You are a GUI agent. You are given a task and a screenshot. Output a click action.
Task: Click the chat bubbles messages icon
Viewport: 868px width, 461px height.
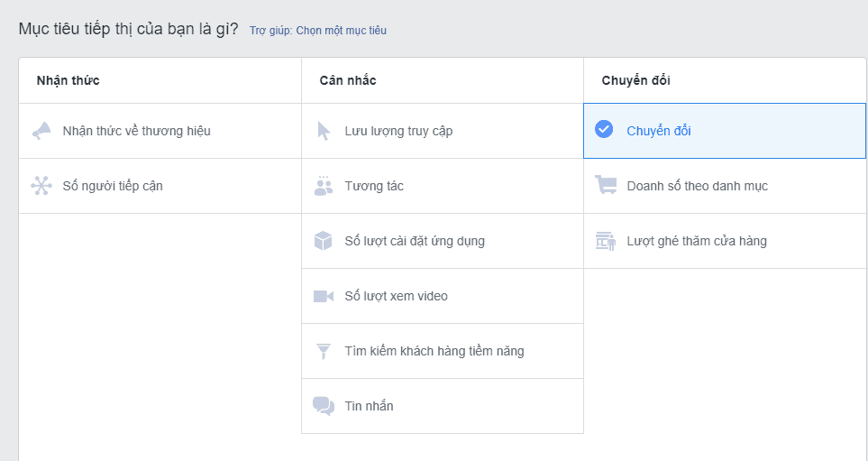[x=324, y=406]
